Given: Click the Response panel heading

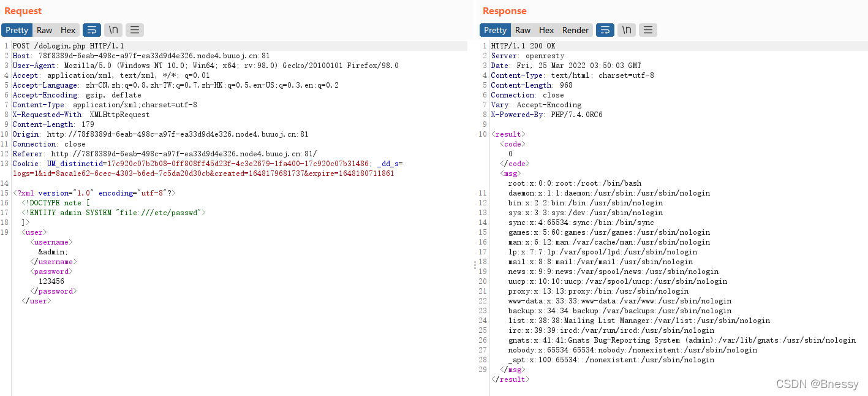Looking at the screenshot, I should click(x=504, y=10).
